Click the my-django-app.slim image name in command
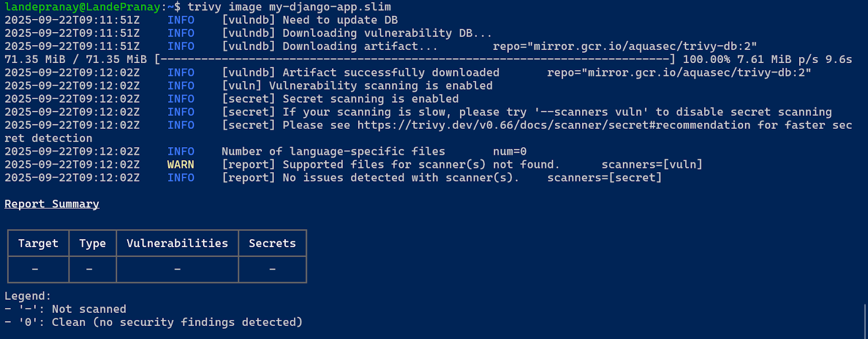This screenshot has width=868, height=339. tap(330, 7)
